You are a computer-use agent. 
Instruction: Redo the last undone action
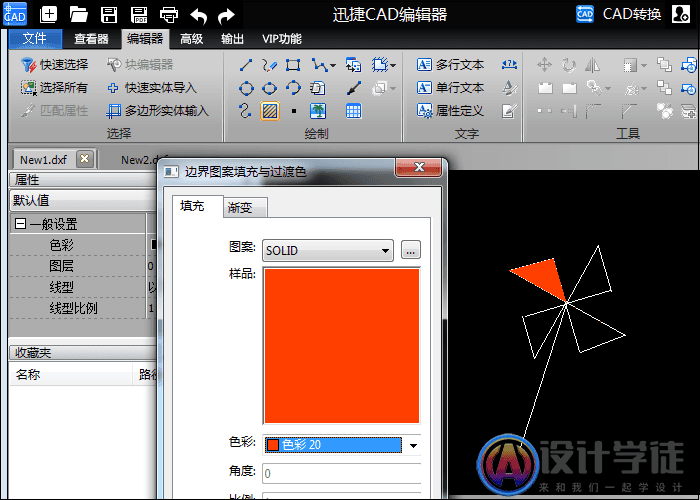tap(226, 16)
